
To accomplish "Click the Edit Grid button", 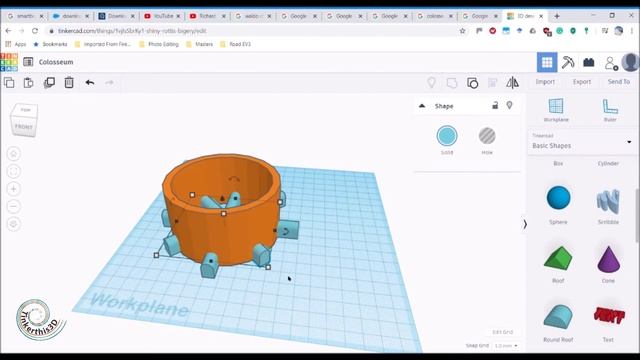I will (502, 332).
